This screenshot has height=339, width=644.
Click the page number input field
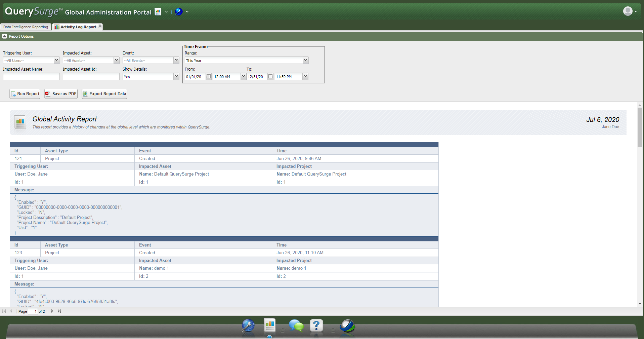coord(33,311)
